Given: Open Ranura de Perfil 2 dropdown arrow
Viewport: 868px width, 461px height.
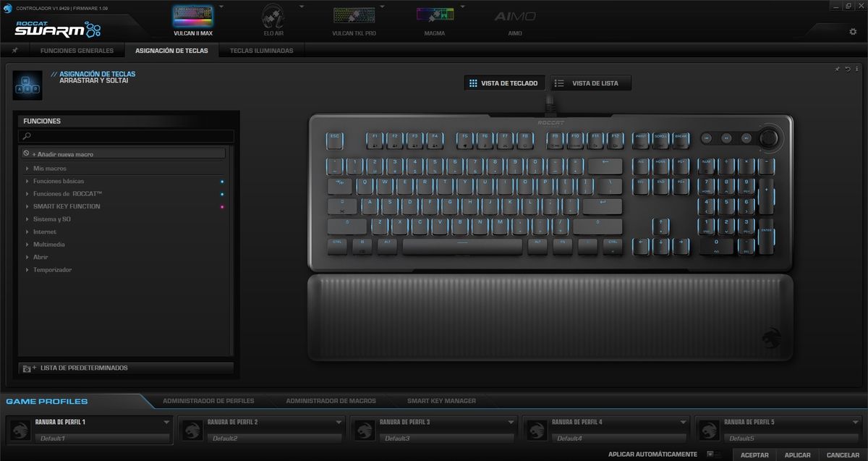Looking at the screenshot, I should (339, 422).
